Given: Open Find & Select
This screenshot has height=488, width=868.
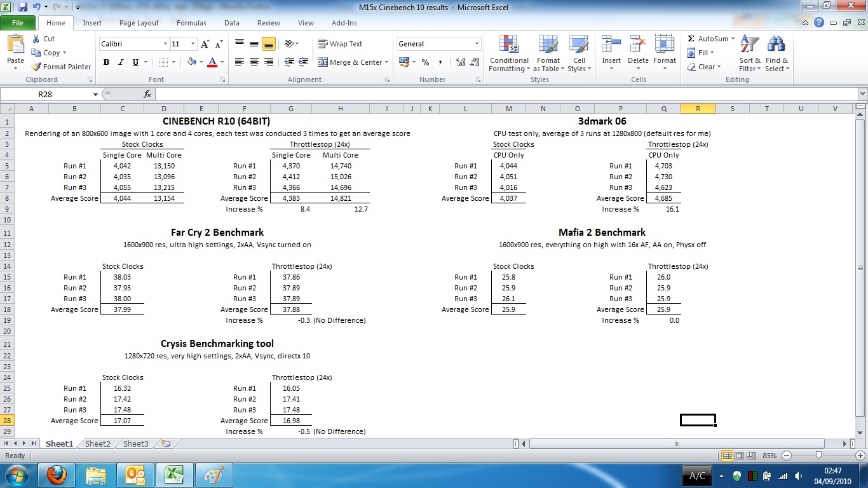Looking at the screenshot, I should coord(776,54).
